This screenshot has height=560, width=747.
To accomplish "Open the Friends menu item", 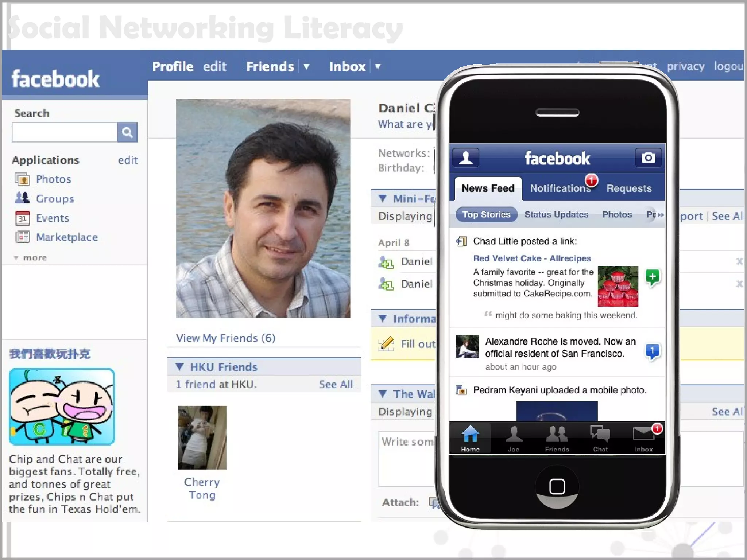I will click(270, 66).
